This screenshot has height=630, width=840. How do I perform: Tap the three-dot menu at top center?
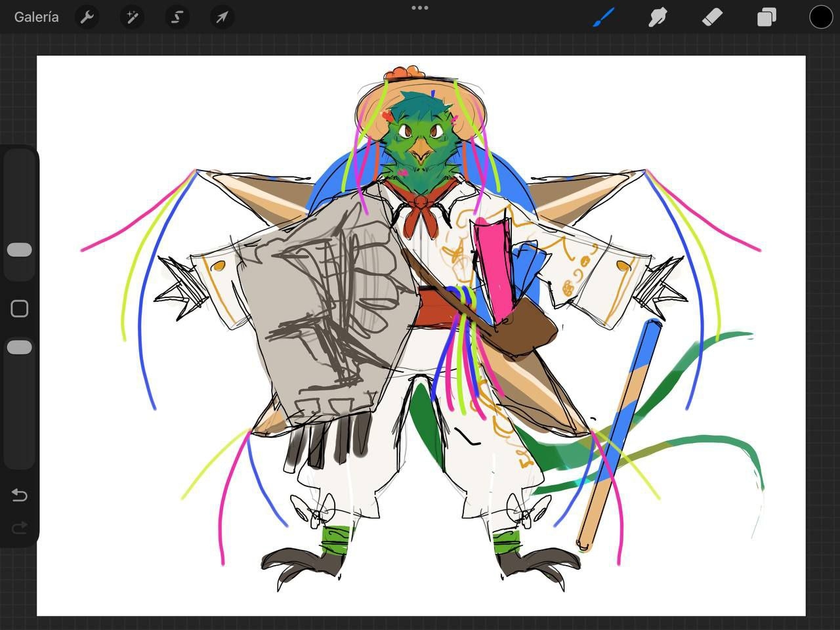pos(420,8)
